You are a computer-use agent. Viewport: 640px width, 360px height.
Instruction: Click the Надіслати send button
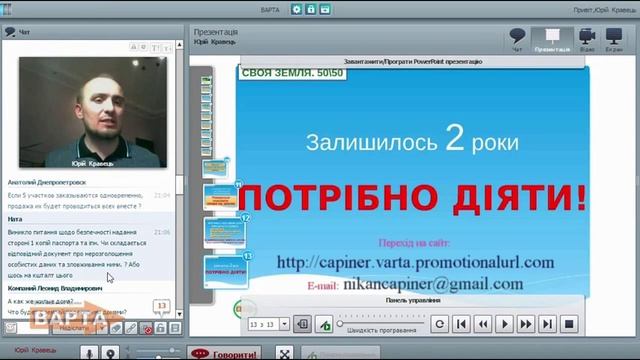click(74, 328)
